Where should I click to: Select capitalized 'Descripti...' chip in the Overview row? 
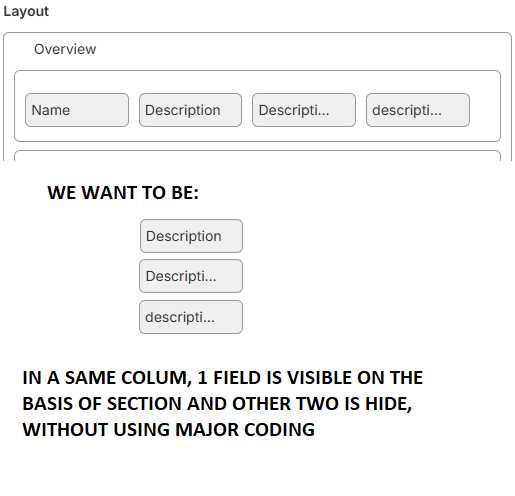point(304,110)
